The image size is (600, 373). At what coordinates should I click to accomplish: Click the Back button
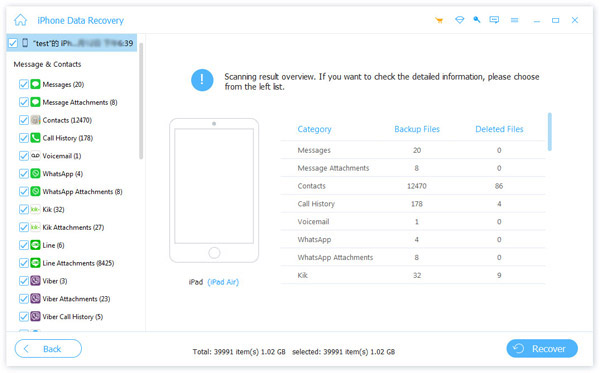[48, 349]
